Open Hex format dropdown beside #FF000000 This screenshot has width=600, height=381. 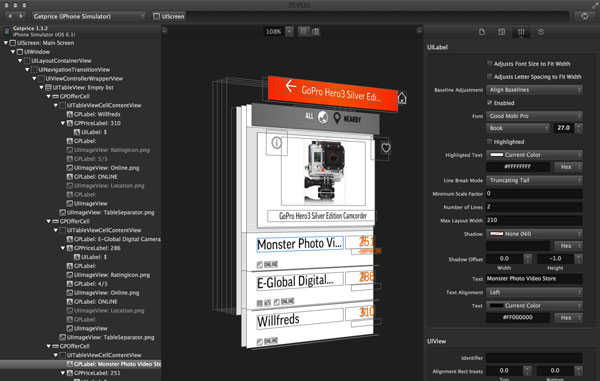[569, 318]
